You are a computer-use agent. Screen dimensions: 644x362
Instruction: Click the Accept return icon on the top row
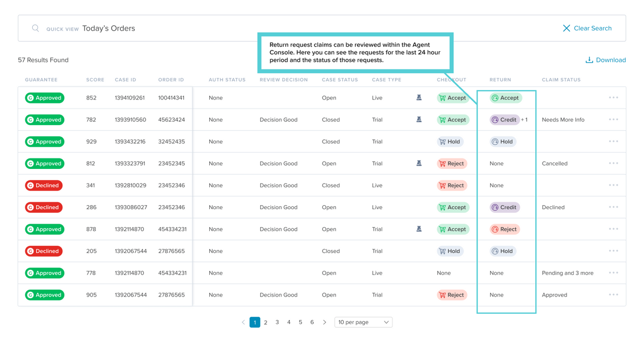coord(496,98)
